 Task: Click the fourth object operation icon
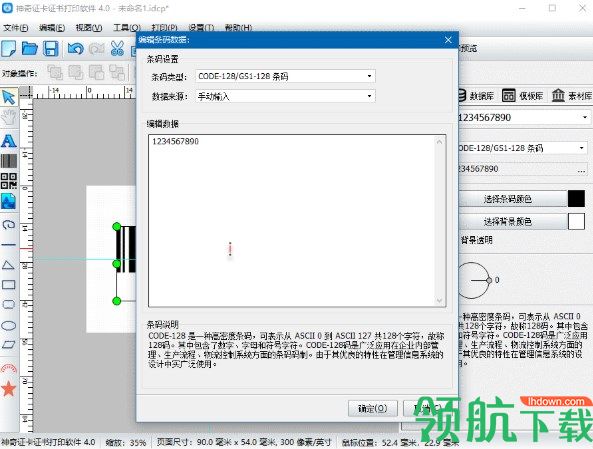(x=117, y=72)
